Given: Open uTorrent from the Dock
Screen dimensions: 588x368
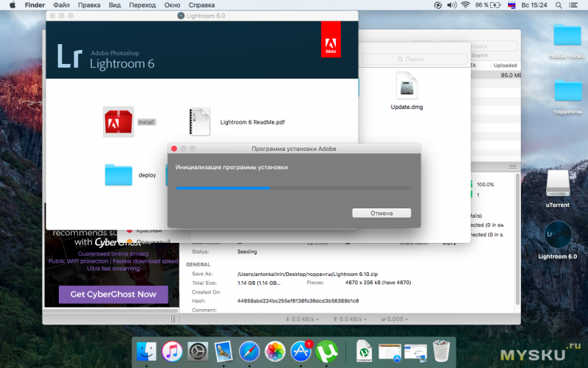Looking at the screenshot, I should (x=326, y=352).
